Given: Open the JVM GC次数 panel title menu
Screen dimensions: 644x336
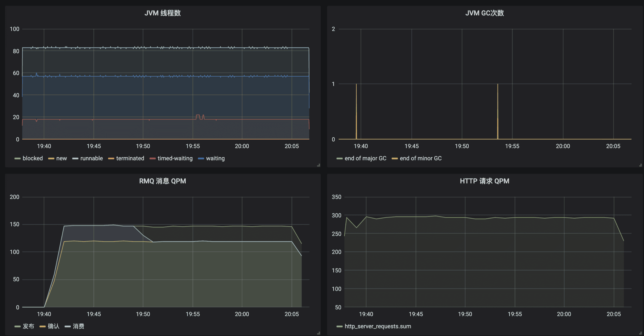Looking at the screenshot, I should click(x=484, y=13).
